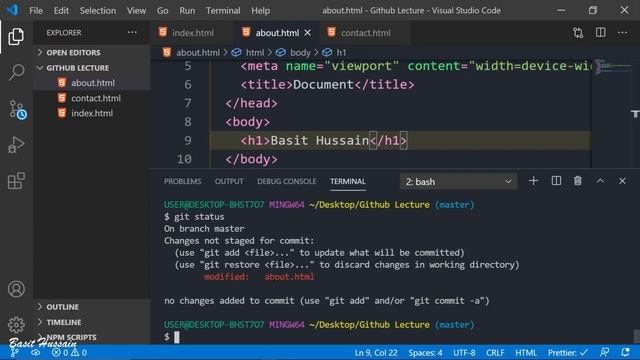Open the 2: bash terminal selector dropdown
This screenshot has width=640, height=360.
pyautogui.click(x=458, y=182)
